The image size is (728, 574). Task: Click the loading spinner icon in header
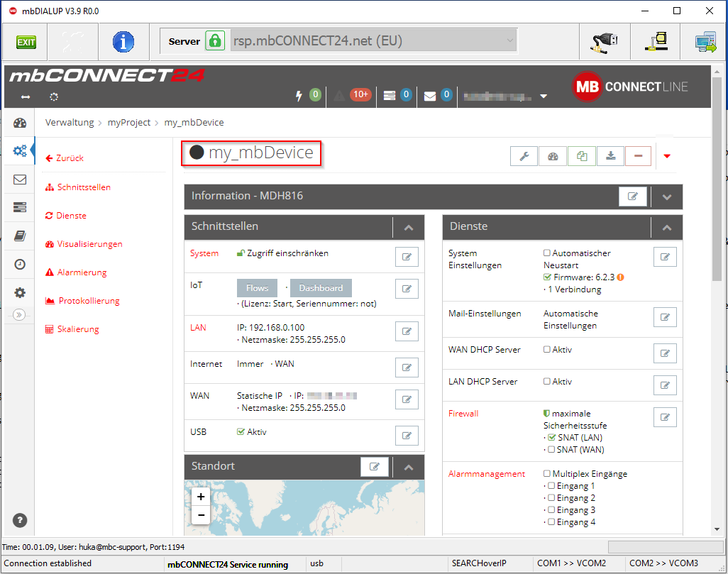click(54, 96)
